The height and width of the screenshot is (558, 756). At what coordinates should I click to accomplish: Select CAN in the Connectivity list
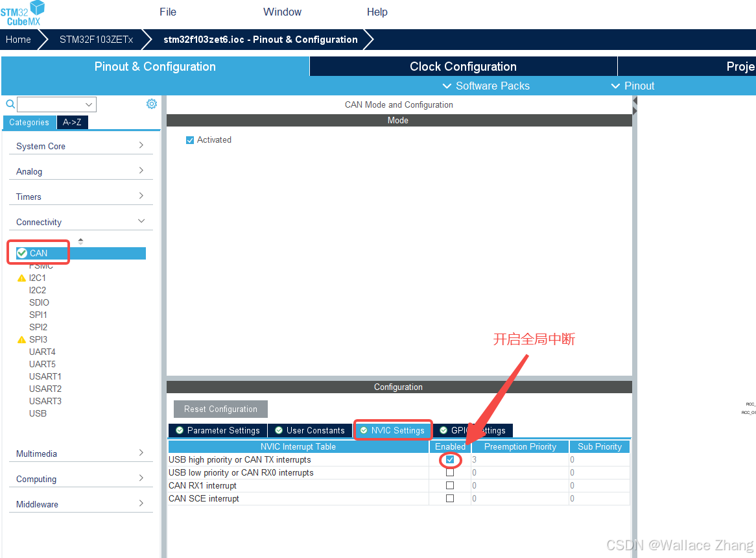click(80, 253)
